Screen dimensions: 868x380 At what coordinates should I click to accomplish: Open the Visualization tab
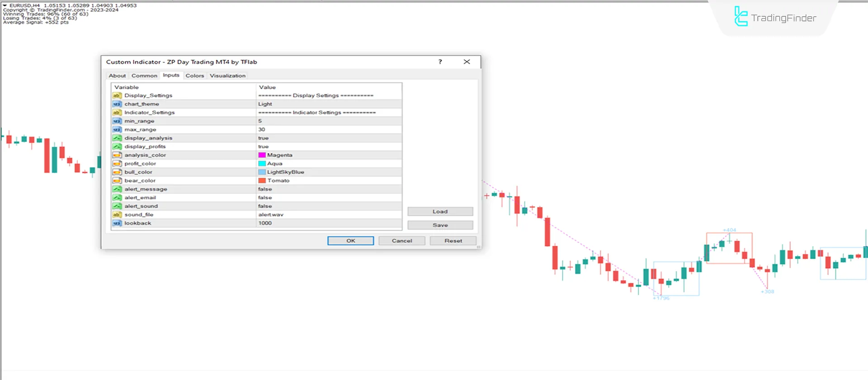[x=227, y=76]
